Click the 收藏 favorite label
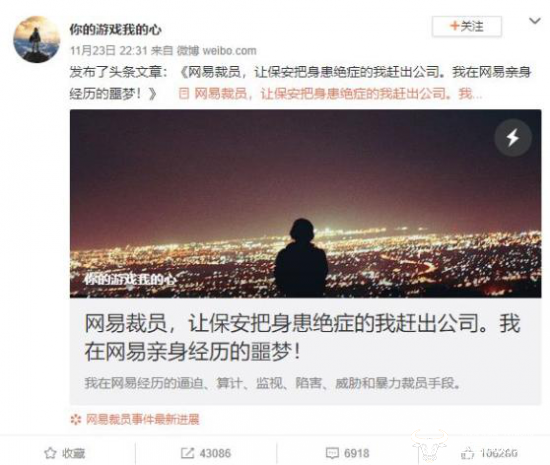550x465 pixels. (x=73, y=453)
